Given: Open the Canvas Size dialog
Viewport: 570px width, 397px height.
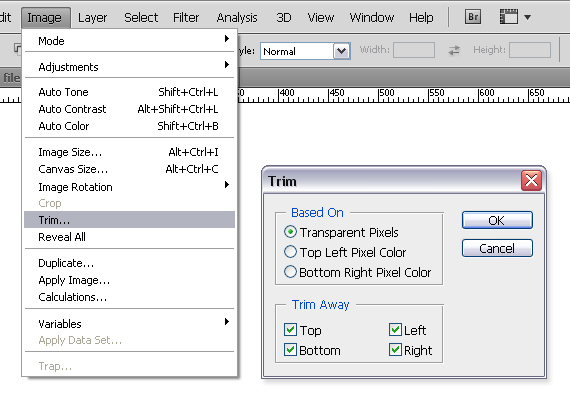Looking at the screenshot, I should coord(129,169).
